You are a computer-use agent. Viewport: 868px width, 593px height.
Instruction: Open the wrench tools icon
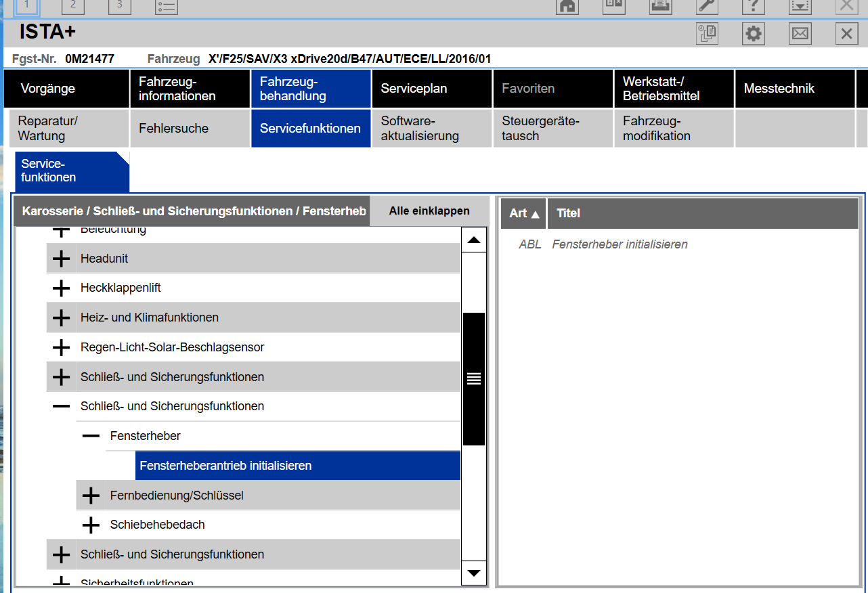click(x=707, y=6)
